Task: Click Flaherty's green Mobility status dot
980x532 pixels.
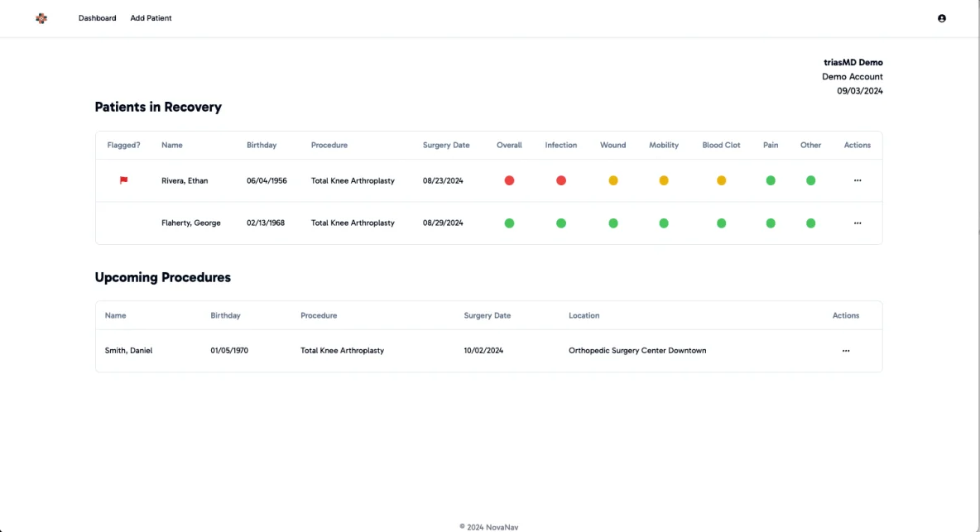Action: pos(663,223)
